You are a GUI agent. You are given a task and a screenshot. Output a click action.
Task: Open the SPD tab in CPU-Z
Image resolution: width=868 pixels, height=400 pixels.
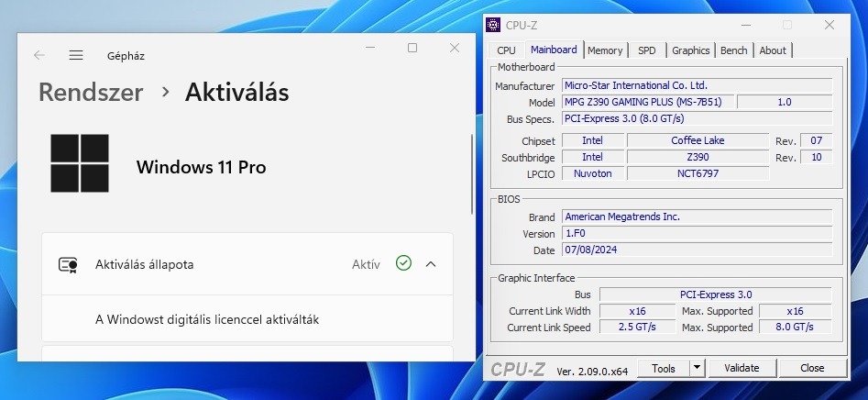(646, 50)
